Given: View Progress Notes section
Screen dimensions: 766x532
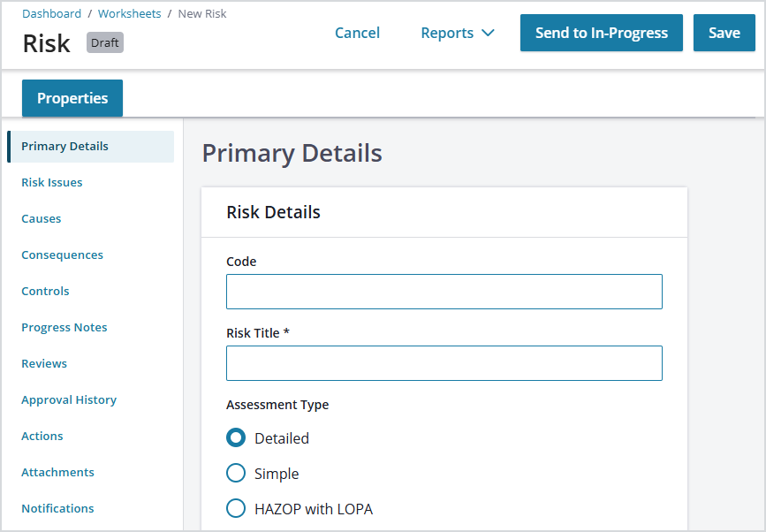Looking at the screenshot, I should click(x=64, y=327).
